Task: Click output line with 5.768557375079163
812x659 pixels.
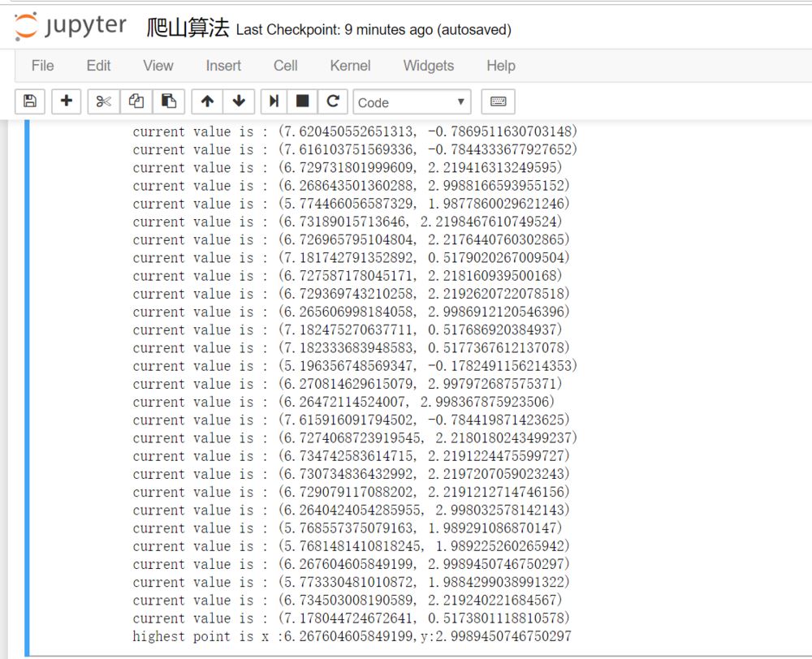Action: 347,528
